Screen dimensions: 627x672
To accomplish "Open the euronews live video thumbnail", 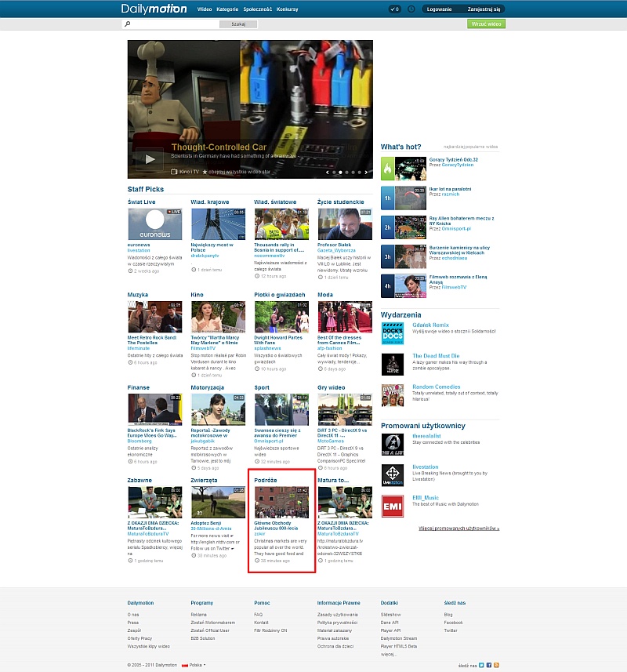I will click(x=155, y=224).
